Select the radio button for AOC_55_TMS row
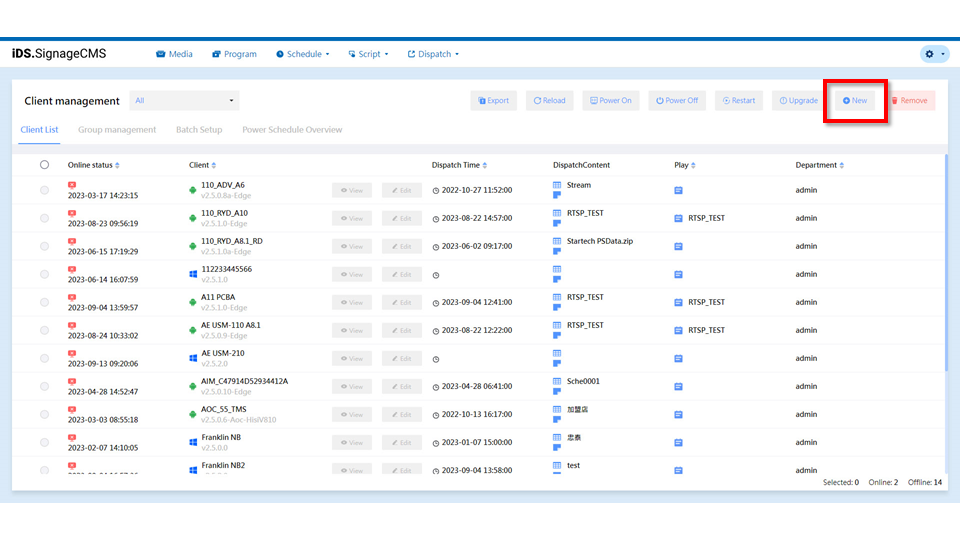 point(44,414)
